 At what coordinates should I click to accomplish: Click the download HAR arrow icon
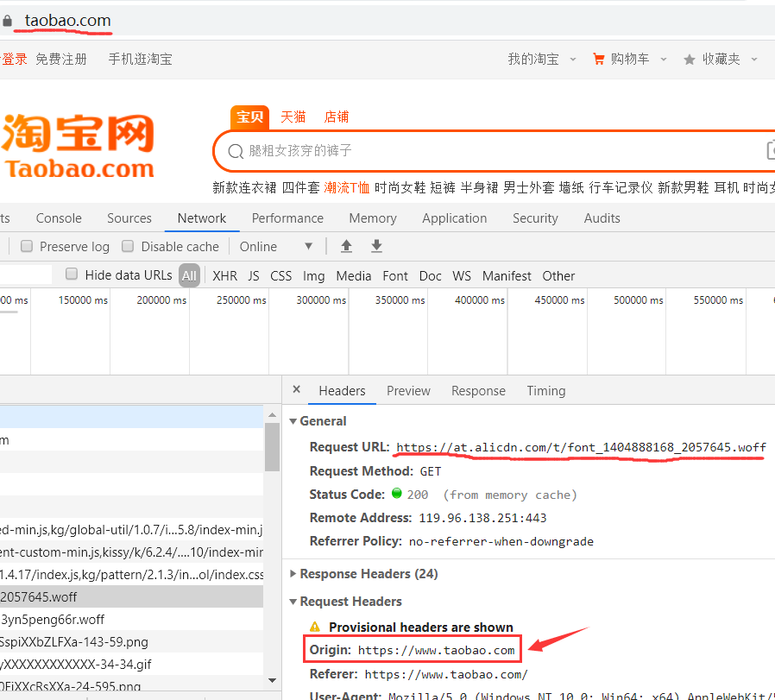pyautogui.click(x=376, y=246)
